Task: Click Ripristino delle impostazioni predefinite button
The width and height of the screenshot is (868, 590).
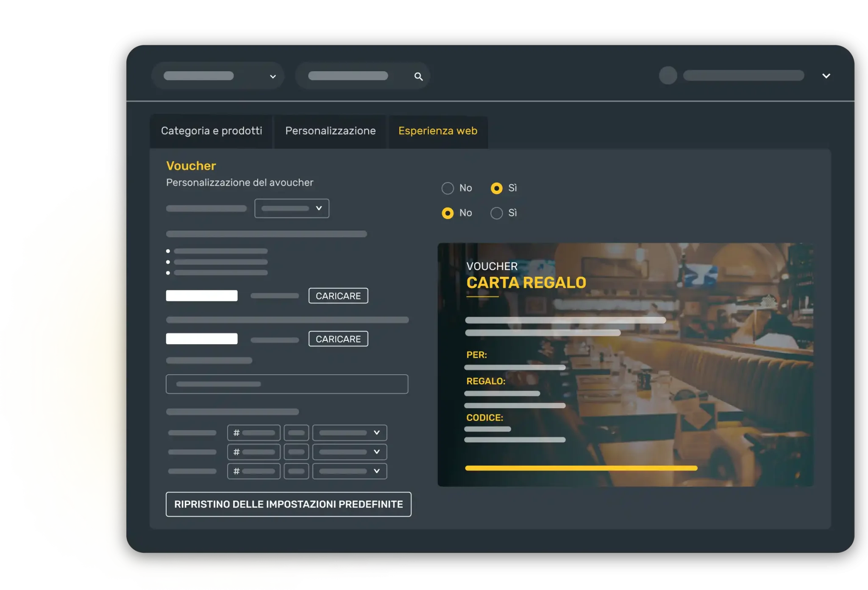Action: click(x=288, y=504)
